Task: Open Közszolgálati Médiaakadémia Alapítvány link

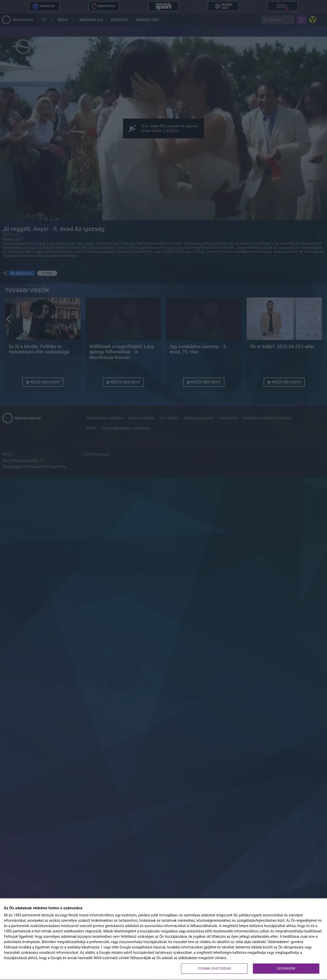Action: tap(34, 466)
